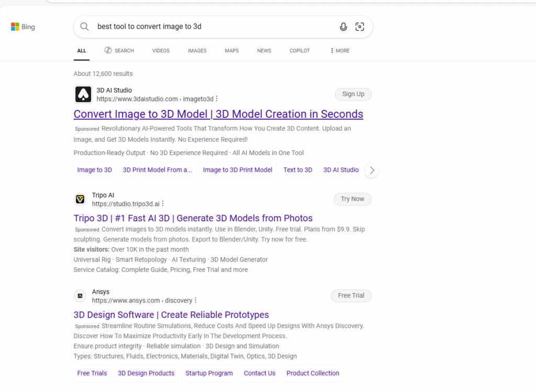536x392 pixels.
Task: Switch to the Images tab
Action: pos(197,51)
